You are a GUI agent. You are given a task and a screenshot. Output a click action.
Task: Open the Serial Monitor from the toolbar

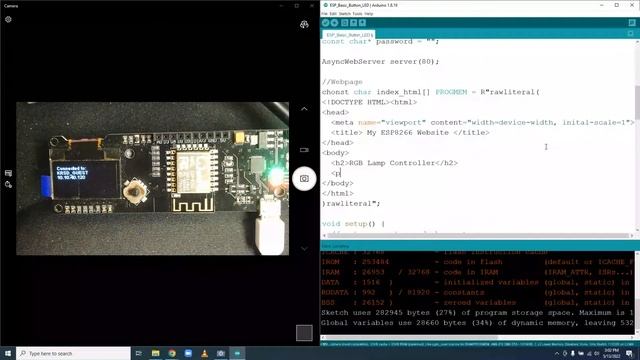(632, 23)
